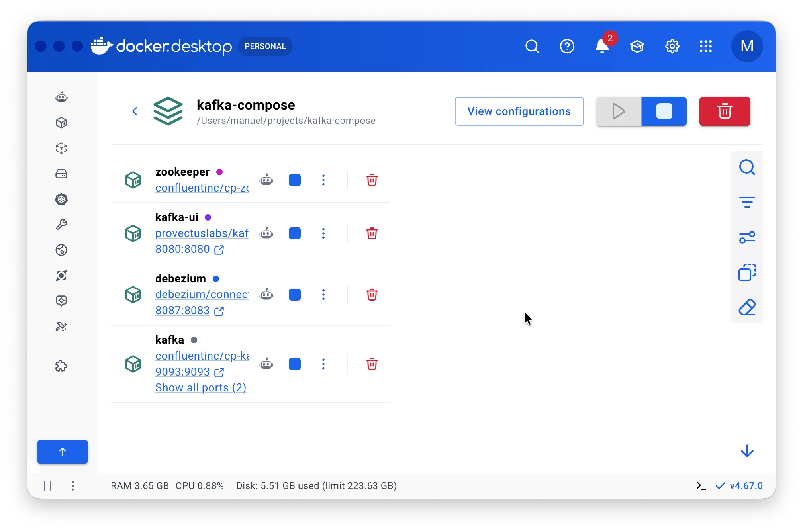Click View configurations button

click(519, 111)
